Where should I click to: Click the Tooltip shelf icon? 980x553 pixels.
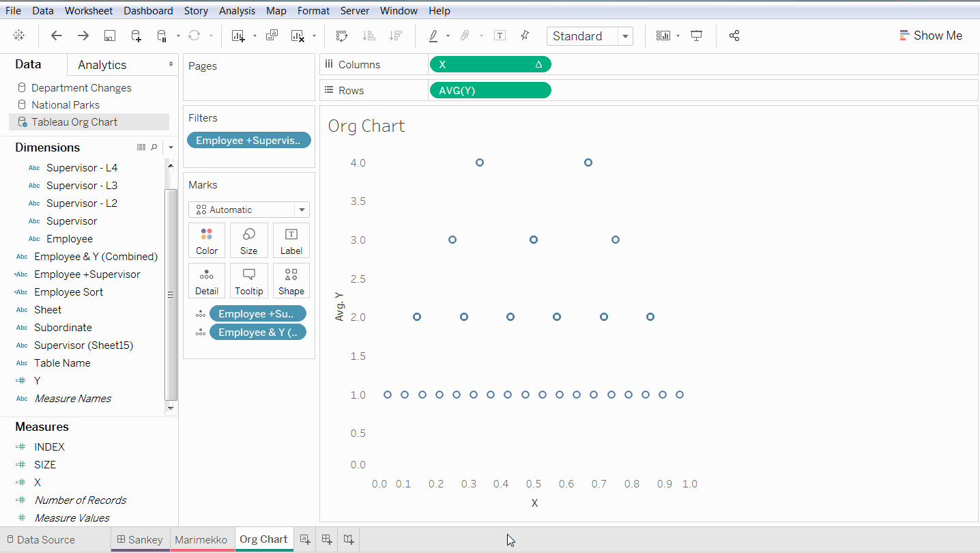click(x=248, y=280)
